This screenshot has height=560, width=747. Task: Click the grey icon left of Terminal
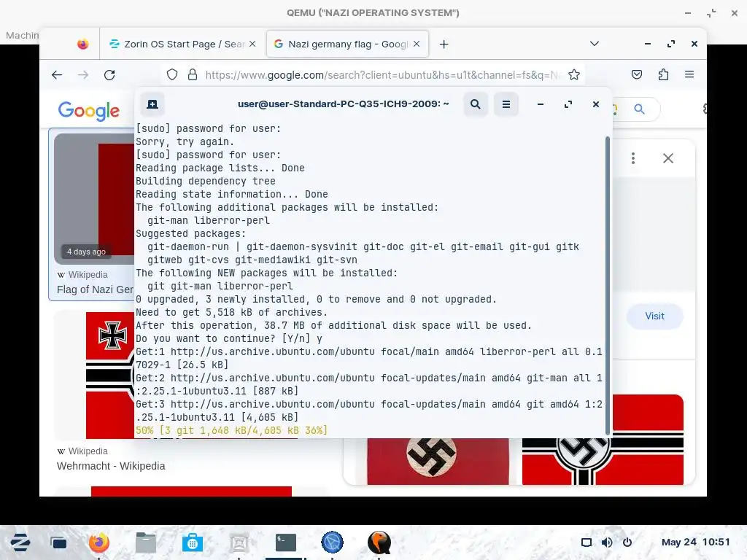(x=239, y=542)
